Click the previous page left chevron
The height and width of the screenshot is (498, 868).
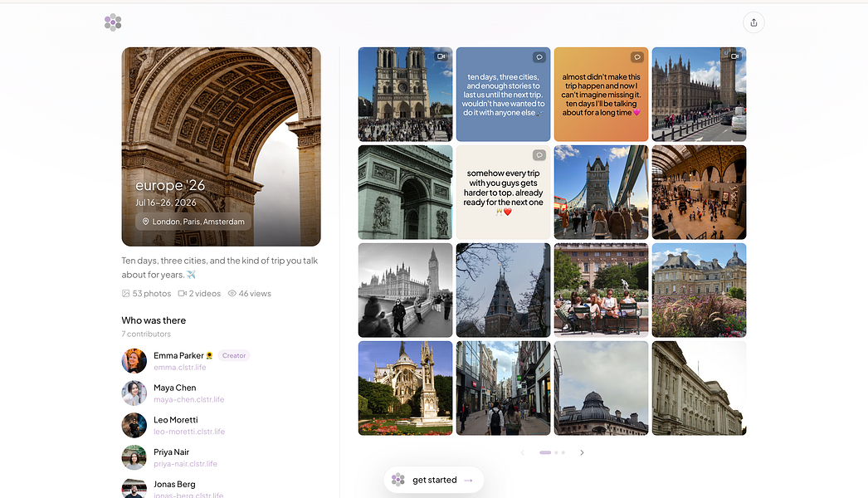coord(522,452)
